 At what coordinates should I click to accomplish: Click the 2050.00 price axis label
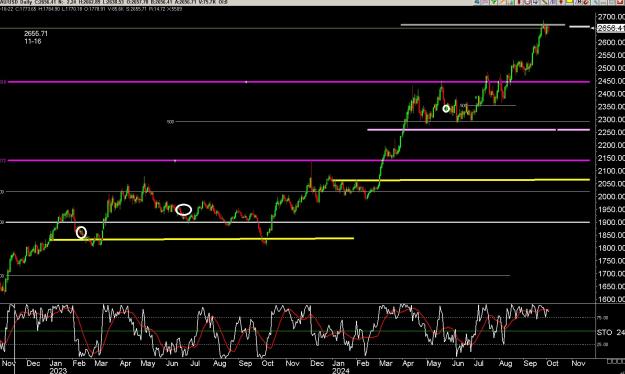pos(611,184)
